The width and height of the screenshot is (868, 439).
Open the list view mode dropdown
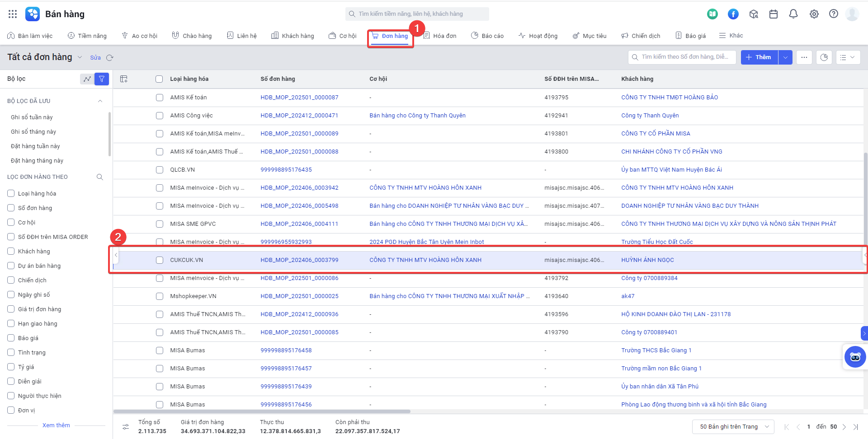848,57
